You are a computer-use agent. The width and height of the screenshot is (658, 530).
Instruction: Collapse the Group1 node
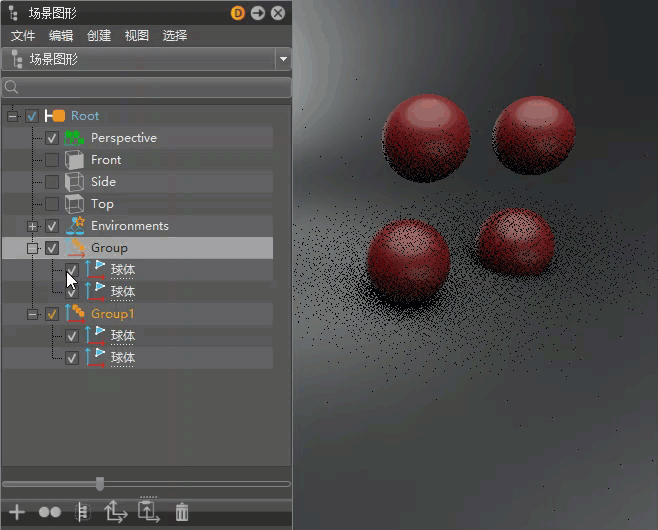(32, 314)
